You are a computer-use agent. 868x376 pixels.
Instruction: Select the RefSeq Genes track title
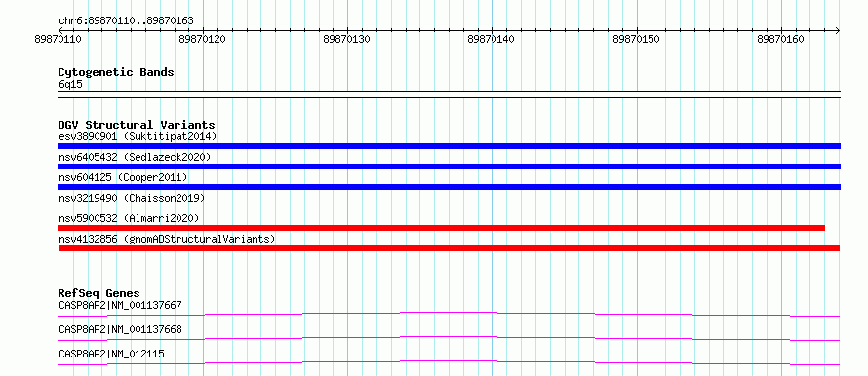coord(99,293)
